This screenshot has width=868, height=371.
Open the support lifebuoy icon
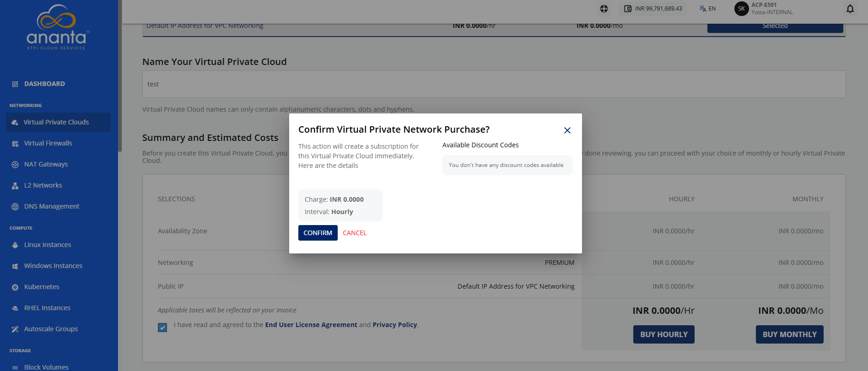[x=604, y=9]
